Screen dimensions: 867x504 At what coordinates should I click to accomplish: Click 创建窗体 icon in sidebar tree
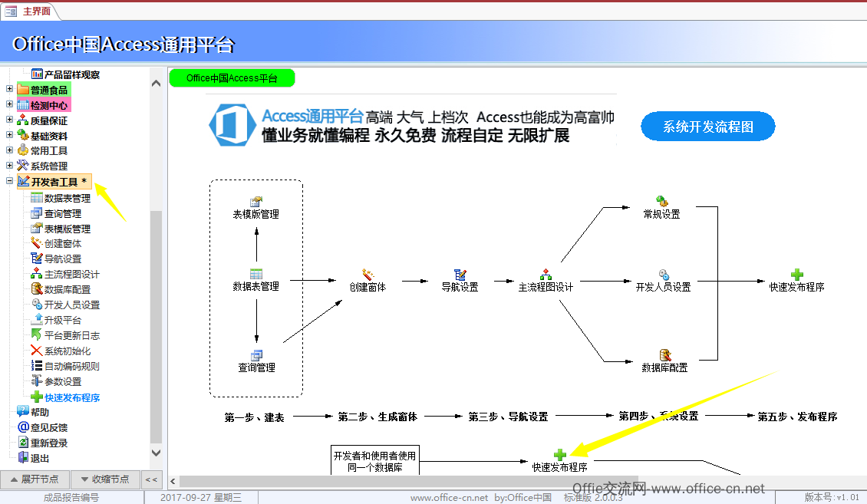coord(37,242)
